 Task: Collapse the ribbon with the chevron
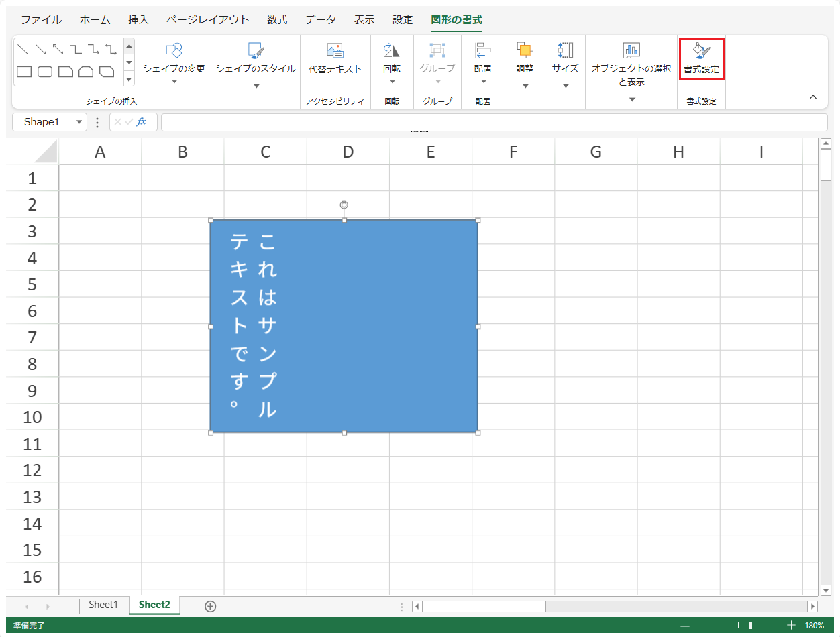[813, 97]
